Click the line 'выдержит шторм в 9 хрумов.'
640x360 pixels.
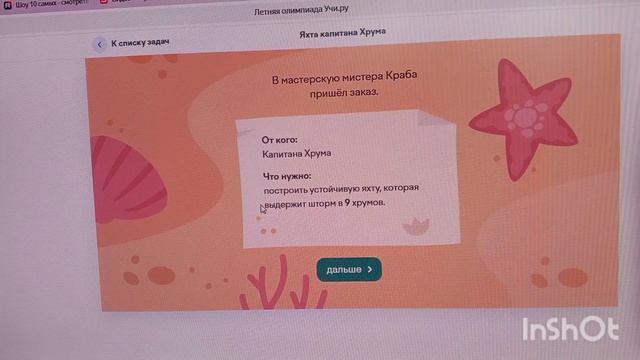point(325,203)
